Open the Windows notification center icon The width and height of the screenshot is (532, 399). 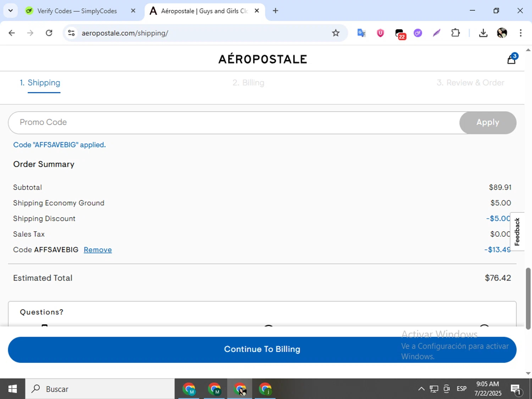tap(516, 389)
